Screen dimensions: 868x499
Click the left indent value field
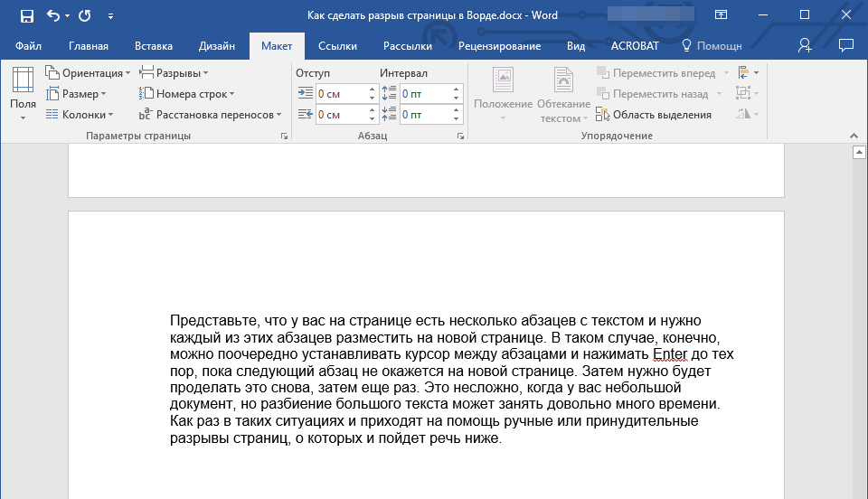pos(340,94)
